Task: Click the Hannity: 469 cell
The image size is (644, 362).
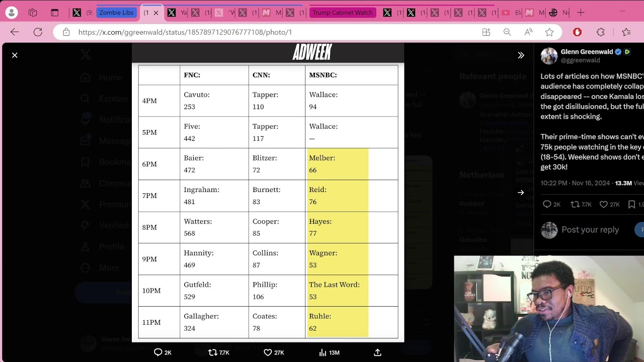Action: (x=214, y=259)
